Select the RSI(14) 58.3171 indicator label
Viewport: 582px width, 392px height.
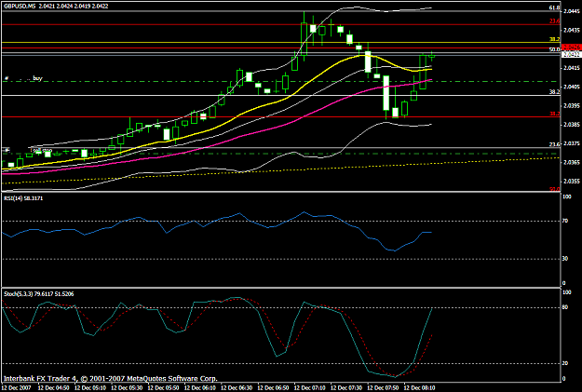[x=23, y=198]
